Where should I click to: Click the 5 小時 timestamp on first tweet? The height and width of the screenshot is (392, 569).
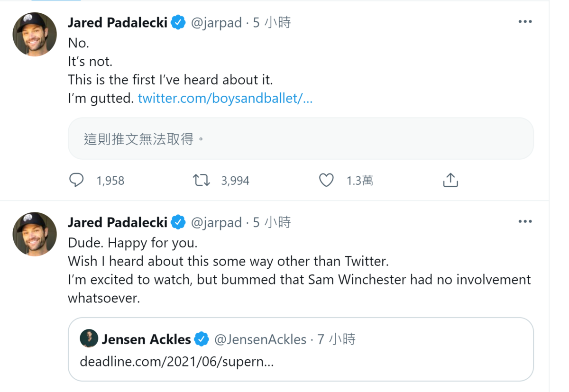272,23
